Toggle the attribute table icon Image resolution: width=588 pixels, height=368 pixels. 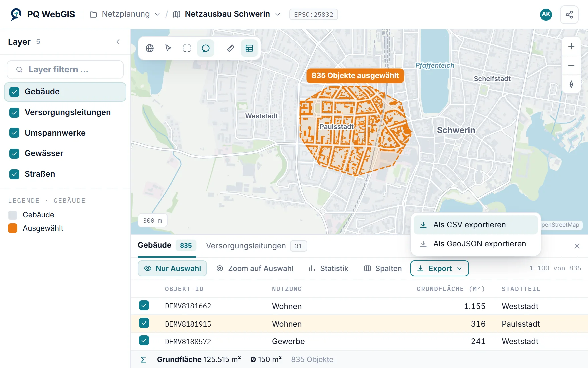249,48
